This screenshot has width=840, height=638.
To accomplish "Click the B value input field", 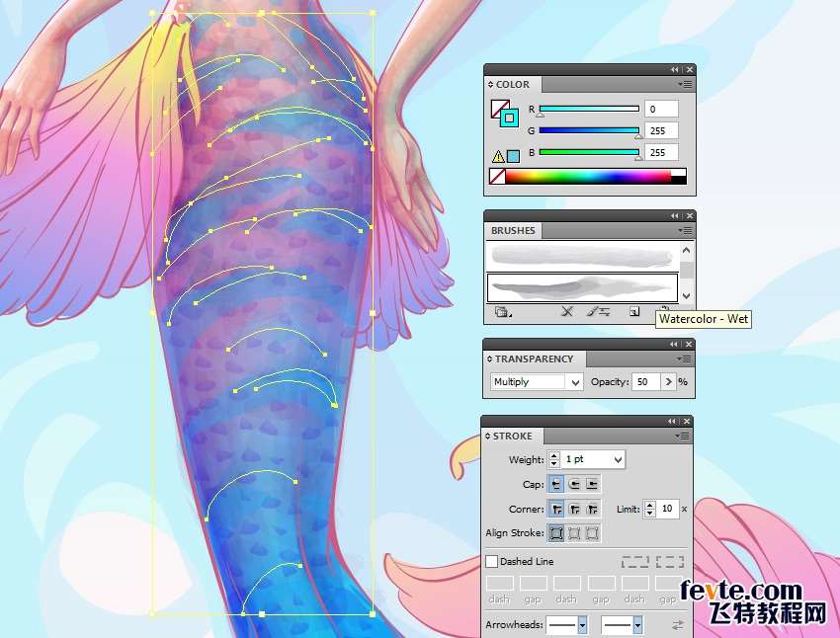I will tap(661, 152).
